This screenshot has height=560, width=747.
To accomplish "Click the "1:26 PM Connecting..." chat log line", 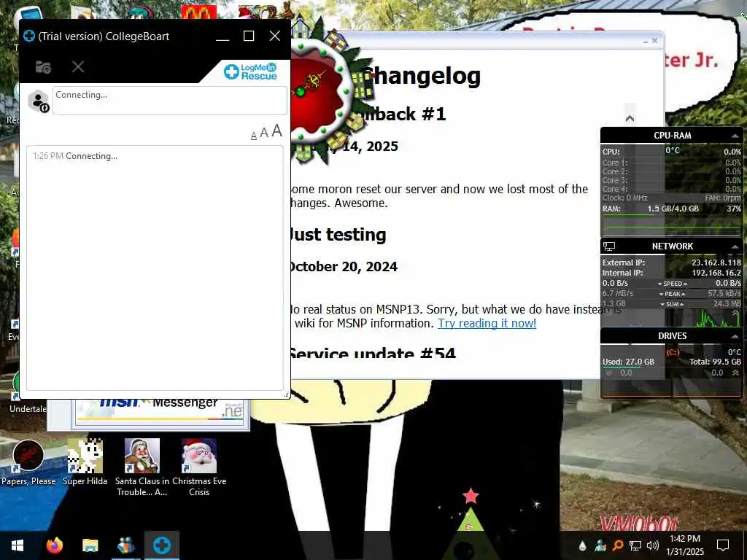I will (x=75, y=156).
